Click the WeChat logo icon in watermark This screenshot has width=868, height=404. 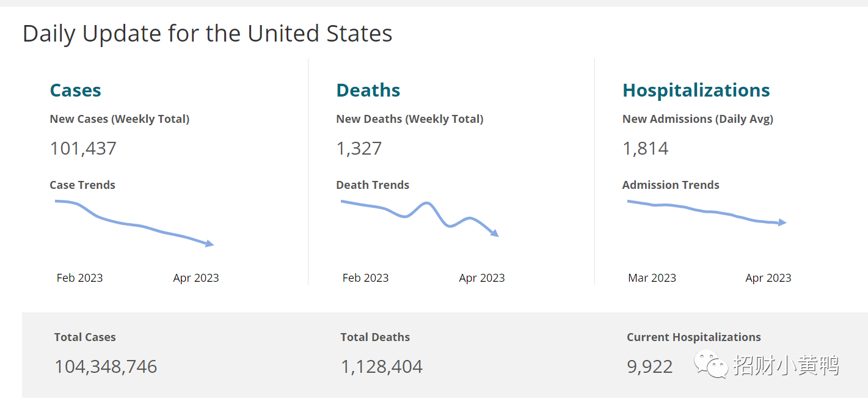(710, 365)
